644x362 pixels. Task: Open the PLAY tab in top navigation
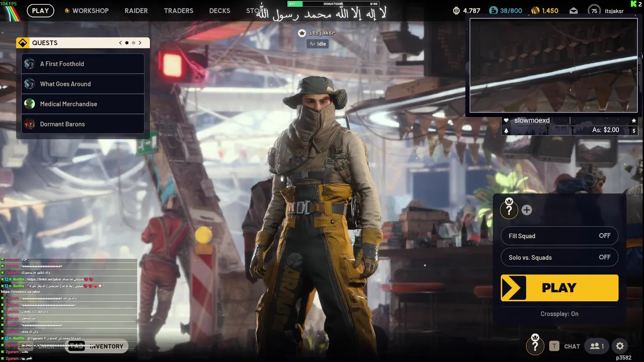(x=40, y=11)
